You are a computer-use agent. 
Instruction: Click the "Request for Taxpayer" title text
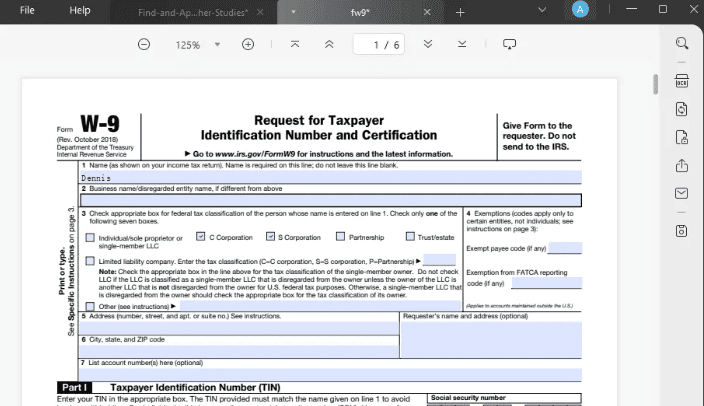tap(319, 120)
